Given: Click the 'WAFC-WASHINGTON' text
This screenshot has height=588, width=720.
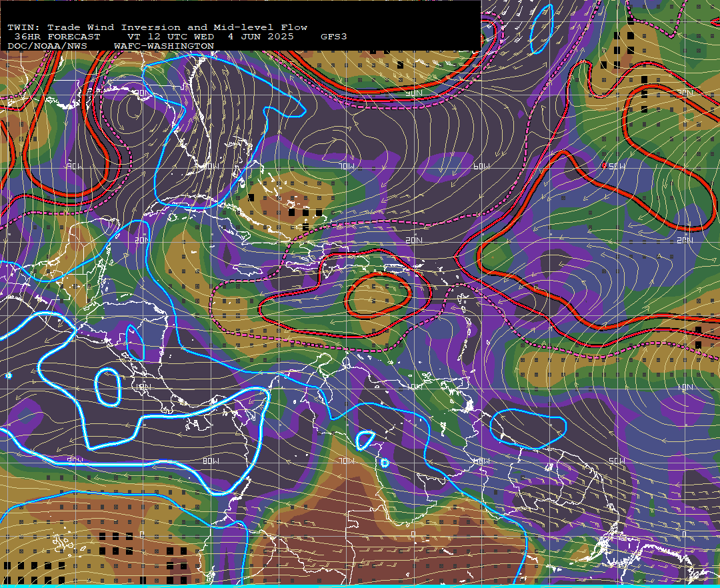Looking at the screenshot, I should click(164, 46).
